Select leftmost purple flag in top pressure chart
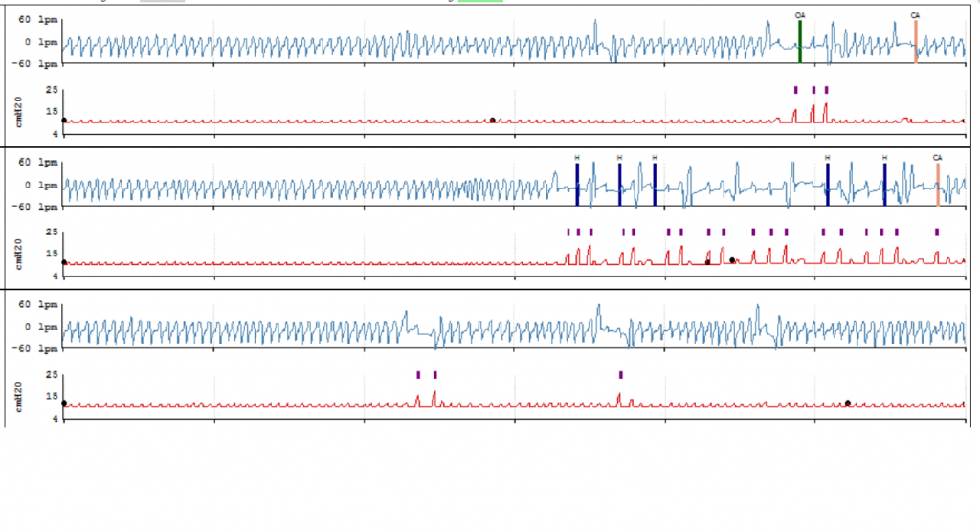The width and height of the screenshot is (980, 532). tap(795, 90)
